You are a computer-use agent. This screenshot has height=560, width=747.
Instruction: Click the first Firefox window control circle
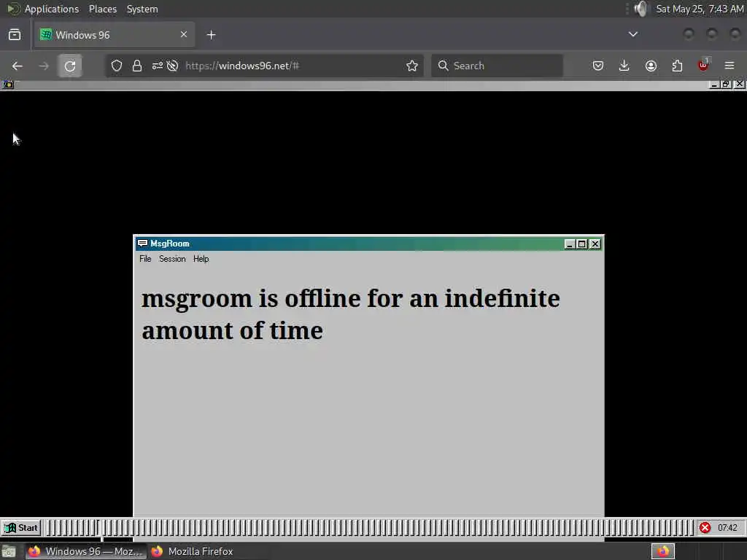coord(689,34)
